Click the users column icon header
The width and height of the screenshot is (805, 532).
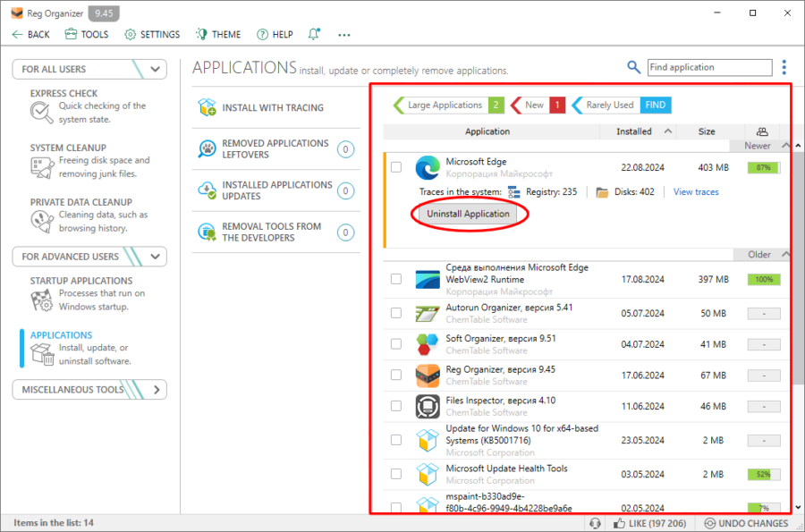pyautogui.click(x=762, y=131)
